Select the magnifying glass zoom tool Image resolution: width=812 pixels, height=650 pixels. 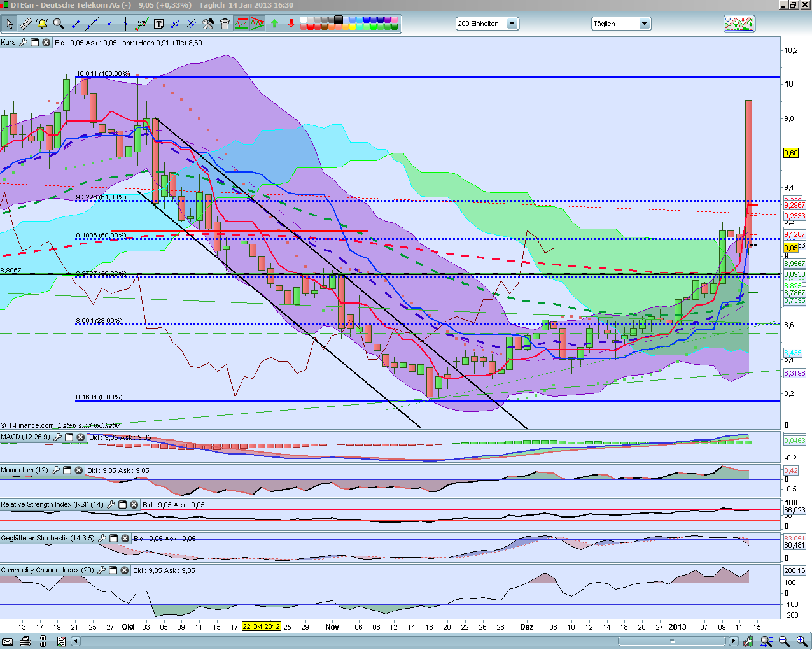coord(59,24)
